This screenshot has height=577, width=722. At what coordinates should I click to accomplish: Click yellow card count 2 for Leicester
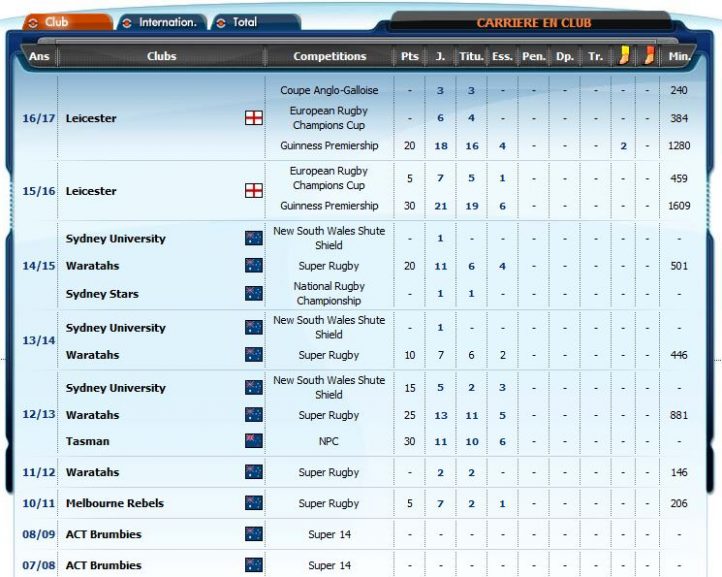coord(623,146)
